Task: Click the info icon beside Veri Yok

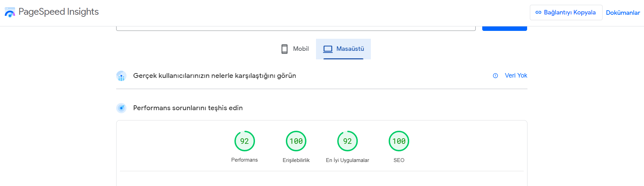Action: (x=495, y=76)
